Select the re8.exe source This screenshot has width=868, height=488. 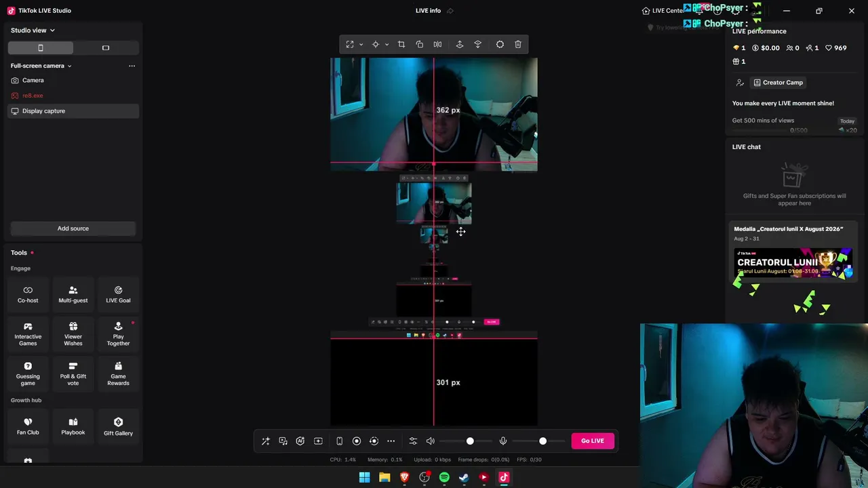pyautogui.click(x=73, y=96)
